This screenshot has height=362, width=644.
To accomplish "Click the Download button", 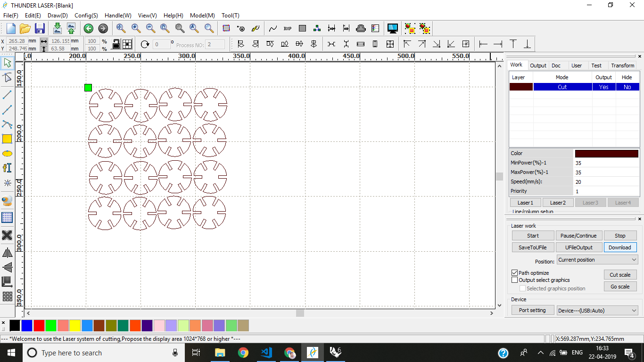I will click(620, 247).
